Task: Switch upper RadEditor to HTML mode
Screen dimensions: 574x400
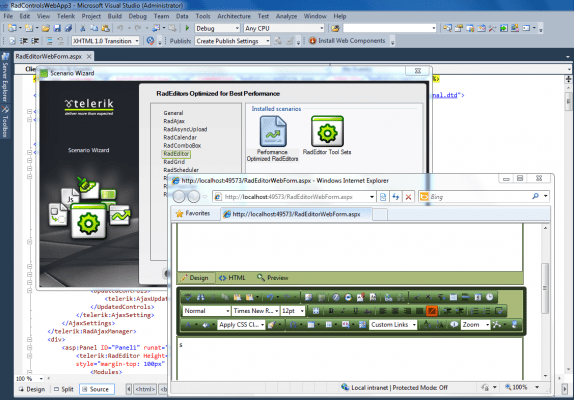Action: pos(232,278)
